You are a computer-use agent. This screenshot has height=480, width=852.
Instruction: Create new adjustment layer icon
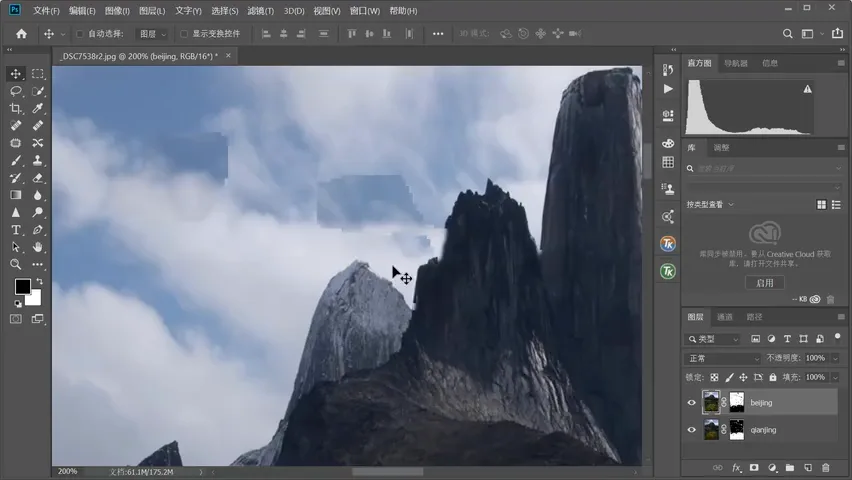click(x=772, y=467)
